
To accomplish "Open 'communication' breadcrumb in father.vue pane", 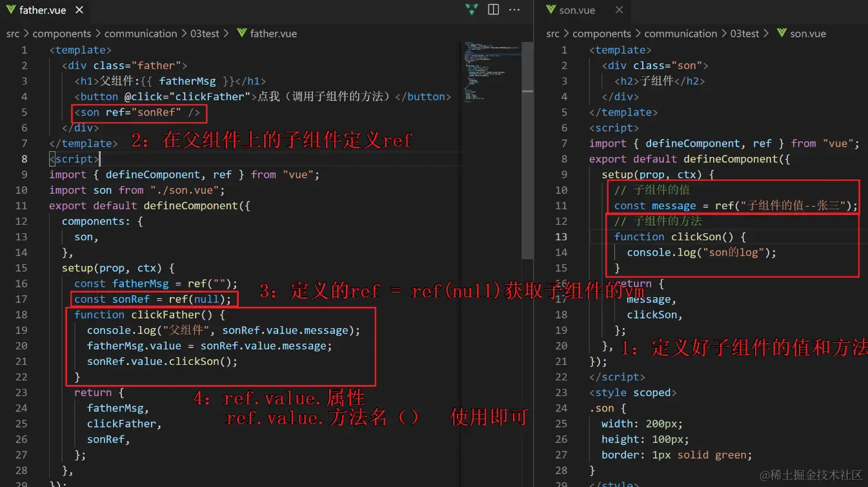I will click(x=141, y=34).
